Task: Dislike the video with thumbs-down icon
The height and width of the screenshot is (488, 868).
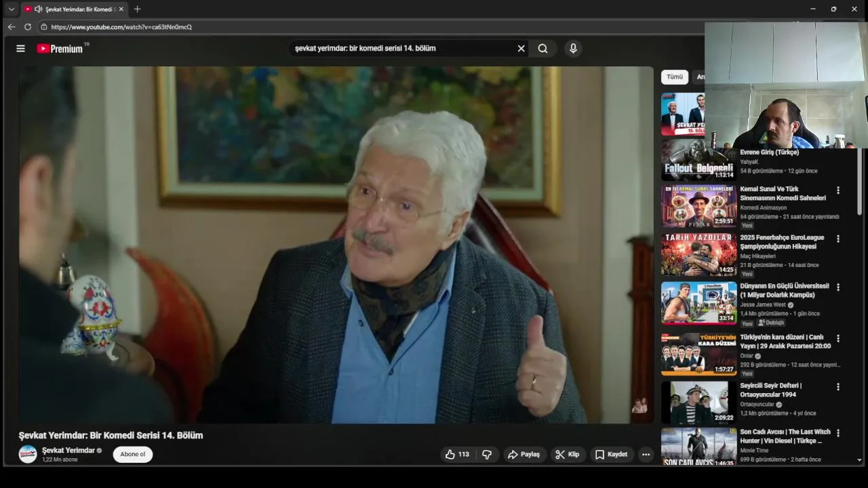Action: pyautogui.click(x=487, y=454)
